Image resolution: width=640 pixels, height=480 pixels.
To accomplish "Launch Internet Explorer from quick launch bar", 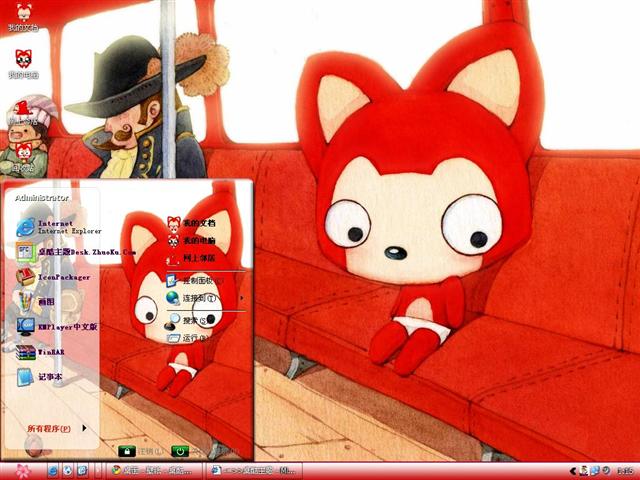I will pos(53,471).
